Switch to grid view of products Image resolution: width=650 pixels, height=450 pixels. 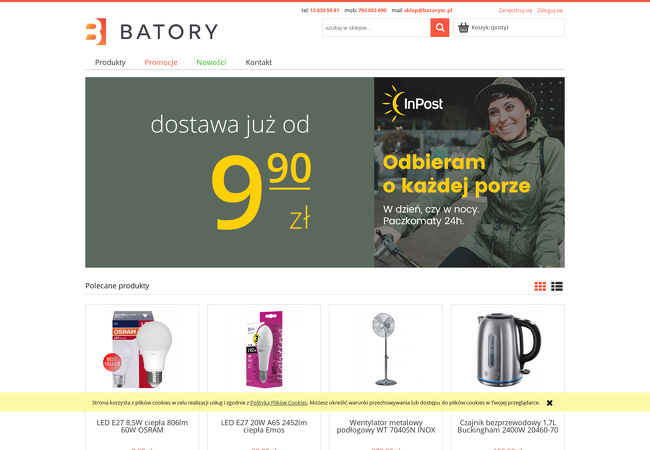pyautogui.click(x=540, y=286)
